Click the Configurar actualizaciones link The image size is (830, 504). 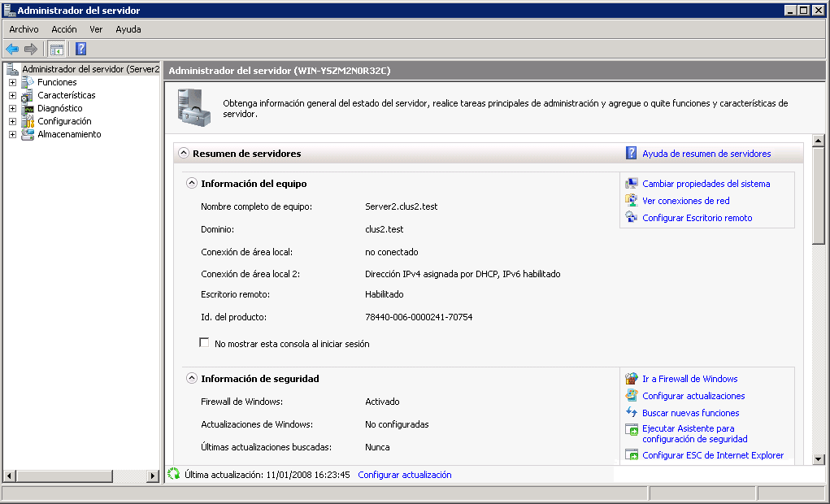tap(693, 395)
